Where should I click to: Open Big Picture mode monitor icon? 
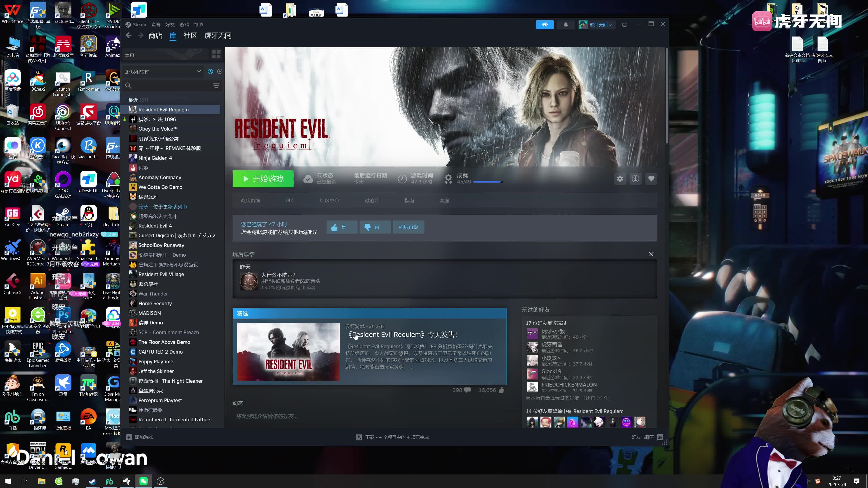pyautogui.click(x=624, y=25)
